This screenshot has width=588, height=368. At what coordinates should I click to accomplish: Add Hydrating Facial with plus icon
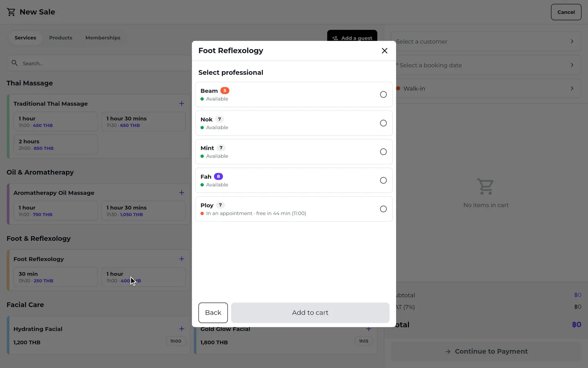pos(182,329)
